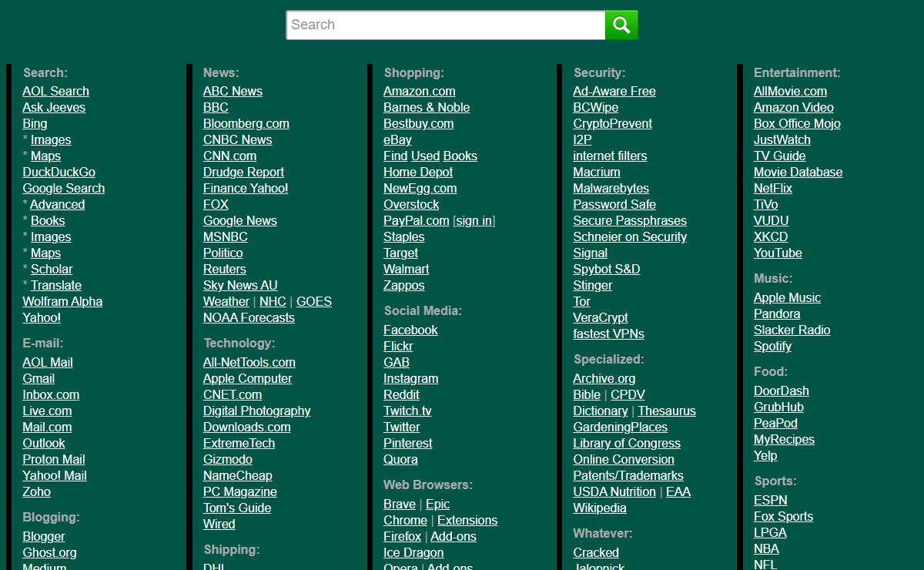Viewport: 924px width, 570px height.
Task: Visit Apple Computer link
Action: (x=248, y=378)
